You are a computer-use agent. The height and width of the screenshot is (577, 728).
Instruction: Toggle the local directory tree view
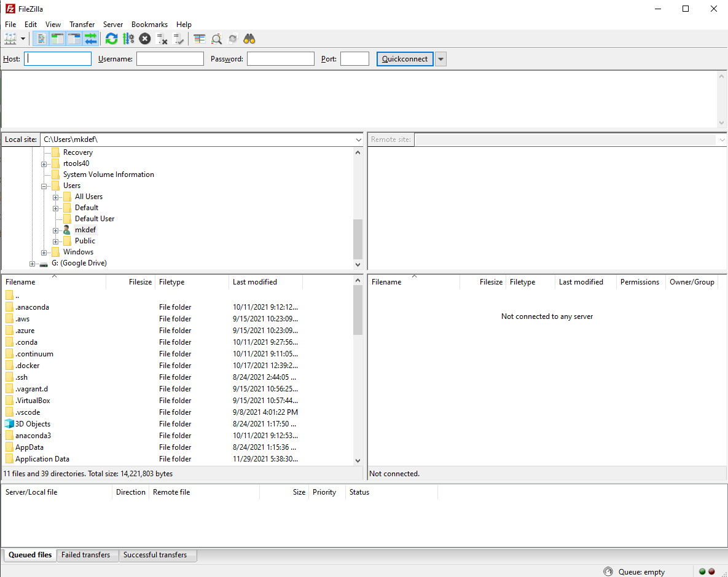pos(58,39)
